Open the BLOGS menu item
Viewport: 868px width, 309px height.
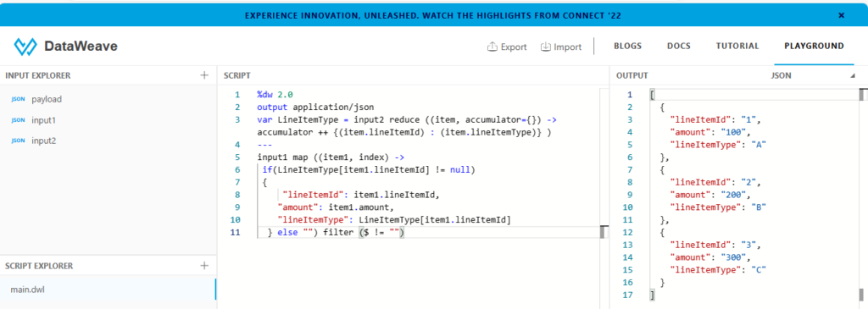point(628,47)
